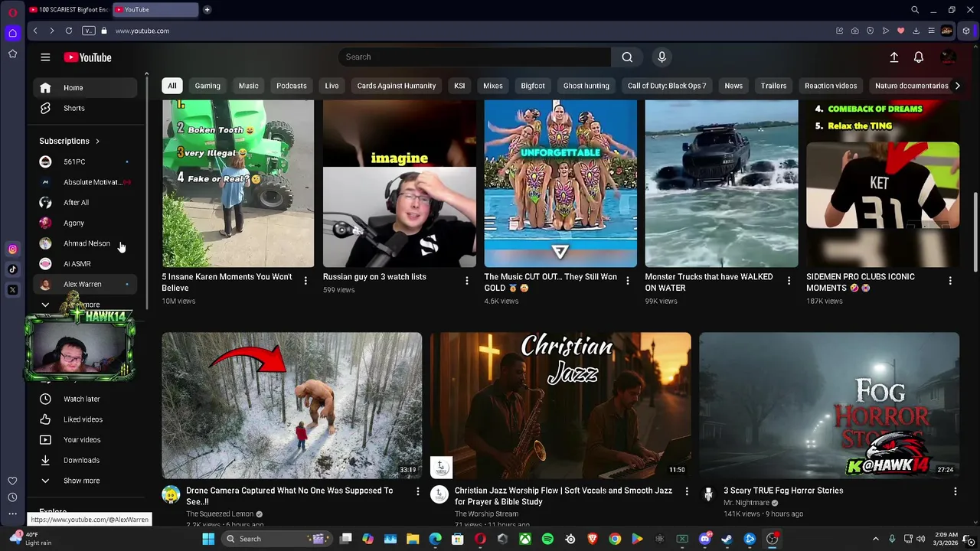This screenshot has height=551, width=980.
Task: Open Easy Setup sliders icon
Action: pos(931,31)
